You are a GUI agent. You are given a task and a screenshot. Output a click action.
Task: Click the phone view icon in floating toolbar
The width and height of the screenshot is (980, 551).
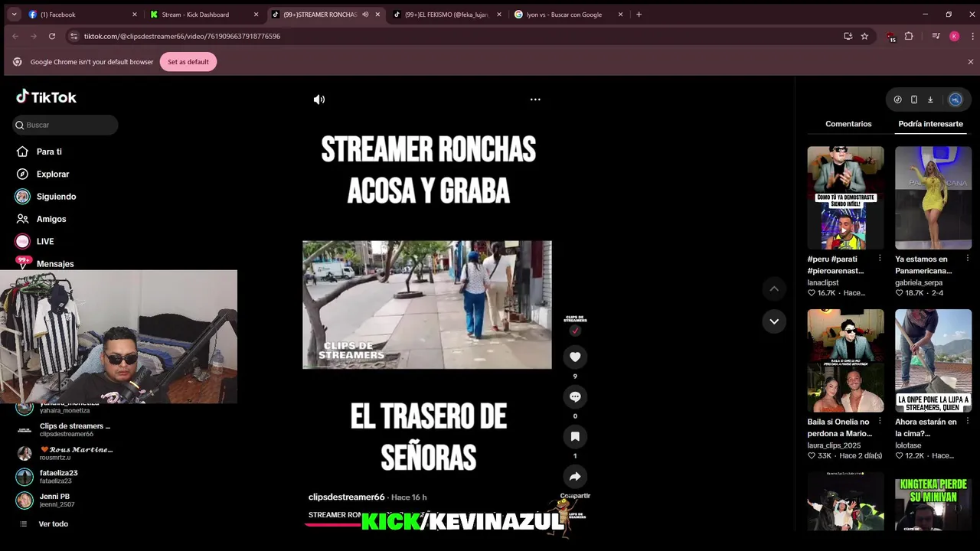pos(914,99)
